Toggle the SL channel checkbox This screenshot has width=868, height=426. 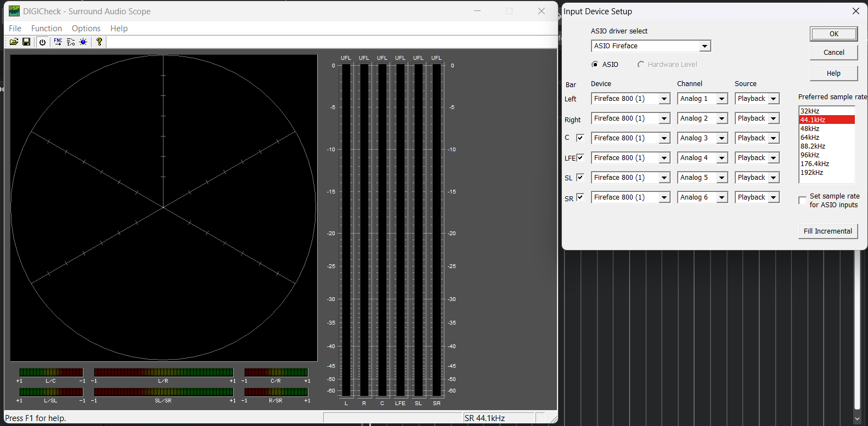pyautogui.click(x=580, y=177)
